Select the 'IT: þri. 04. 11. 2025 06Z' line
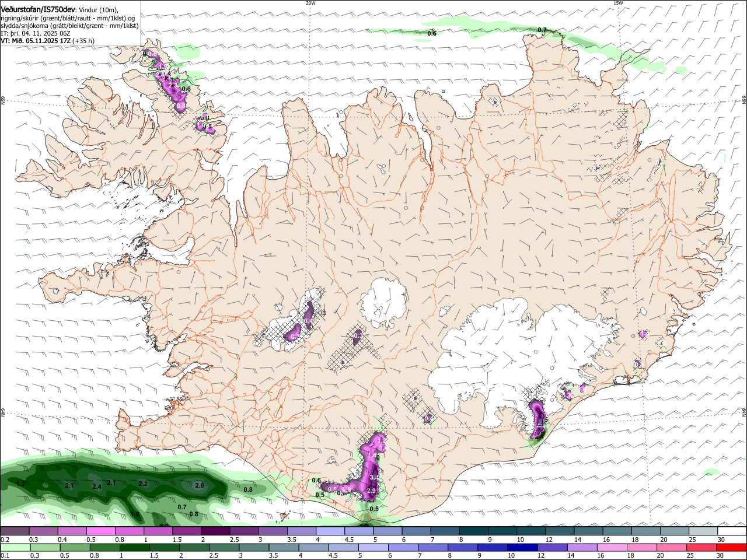This screenshot has width=747, height=560. pos(35,33)
